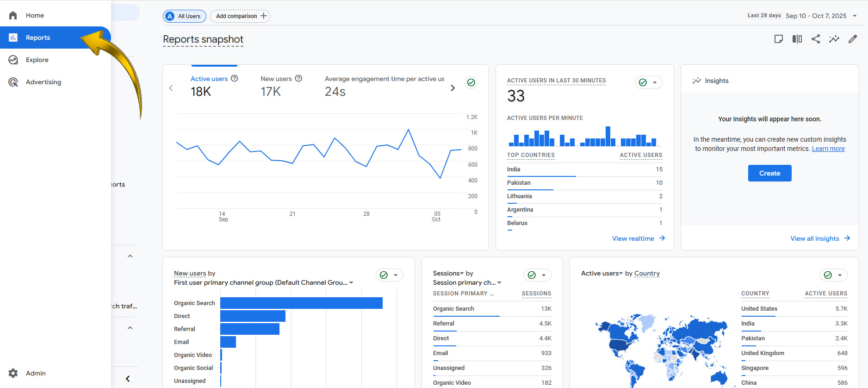This screenshot has height=388, width=868.
Task: Open the Insights sparkline icon in toolbar
Action: 834,39
